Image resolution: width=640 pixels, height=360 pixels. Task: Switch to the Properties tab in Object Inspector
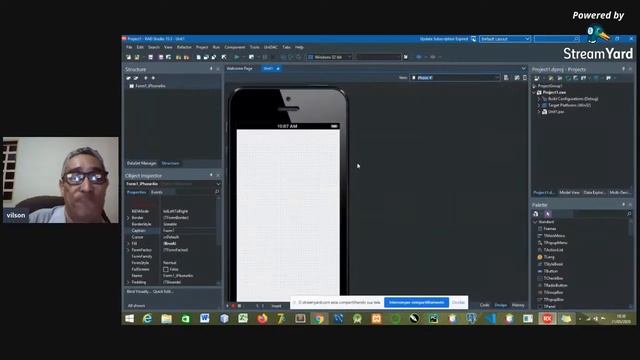coord(136,192)
